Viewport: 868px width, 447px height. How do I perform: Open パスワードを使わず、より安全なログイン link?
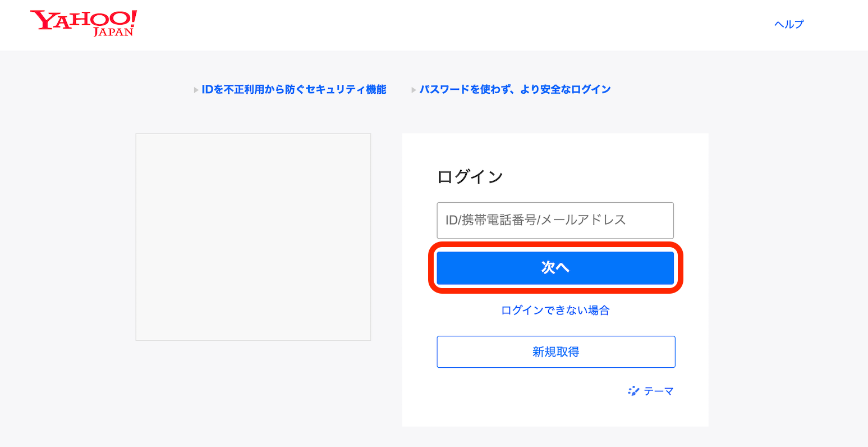(x=515, y=89)
